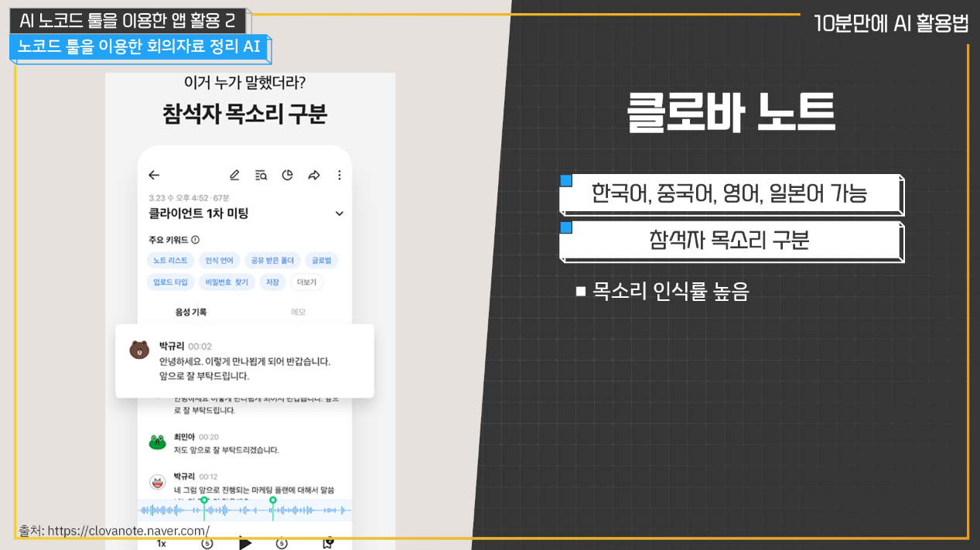This screenshot has width=980, height=550.
Task: Click the 10분만에 AI 활용법 header text
Action: point(891,23)
